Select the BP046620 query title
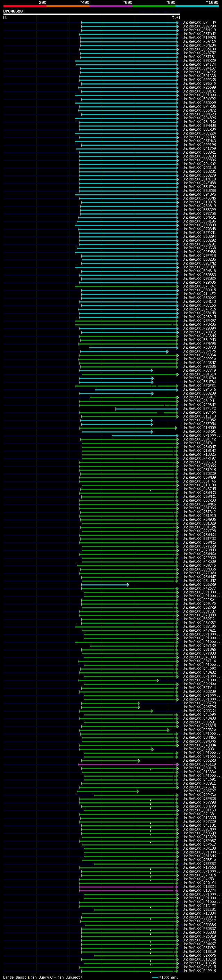Image resolution: width=222 pixels, height=980 pixels. (13, 11)
